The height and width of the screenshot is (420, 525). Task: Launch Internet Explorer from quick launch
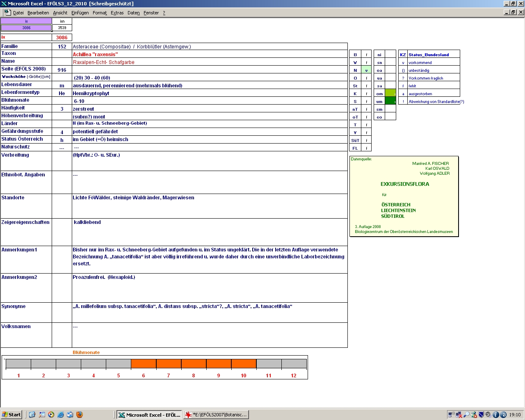[x=61, y=415]
